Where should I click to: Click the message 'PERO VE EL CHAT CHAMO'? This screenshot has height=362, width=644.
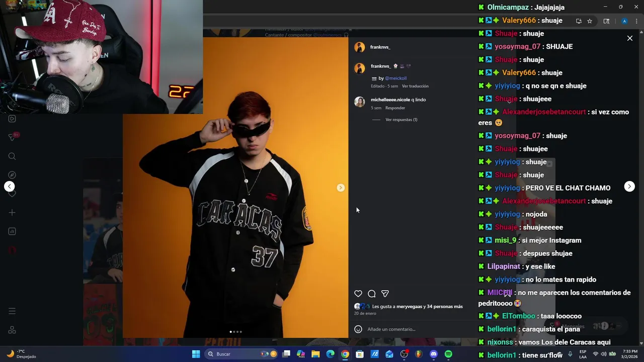[568, 188]
